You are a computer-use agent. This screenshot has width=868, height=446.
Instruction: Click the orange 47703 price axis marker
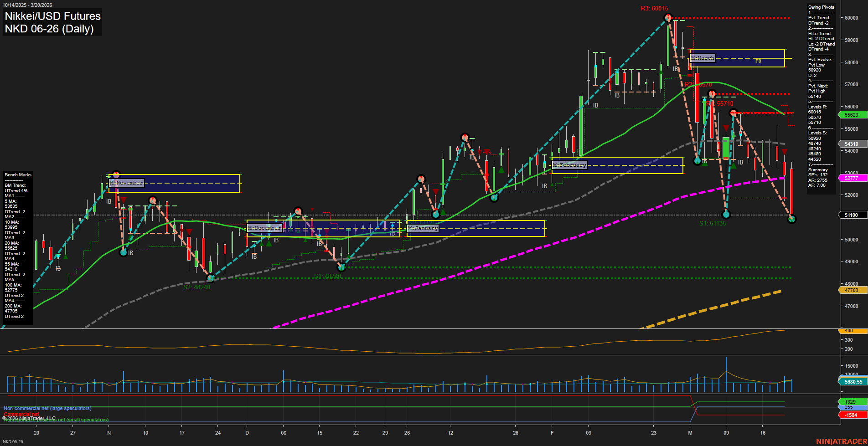852,290
